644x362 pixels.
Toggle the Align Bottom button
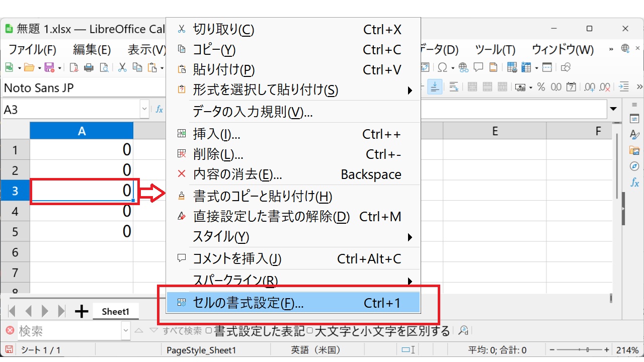[x=435, y=87]
